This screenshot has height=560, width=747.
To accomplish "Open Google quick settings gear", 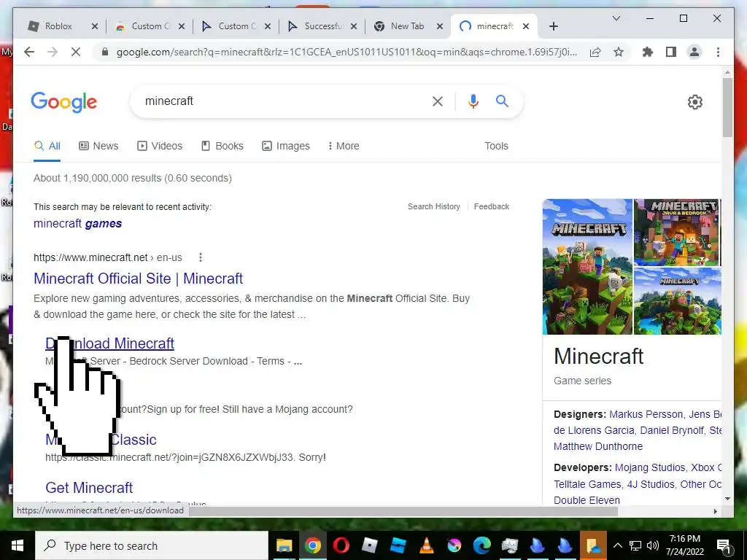I will (x=695, y=102).
